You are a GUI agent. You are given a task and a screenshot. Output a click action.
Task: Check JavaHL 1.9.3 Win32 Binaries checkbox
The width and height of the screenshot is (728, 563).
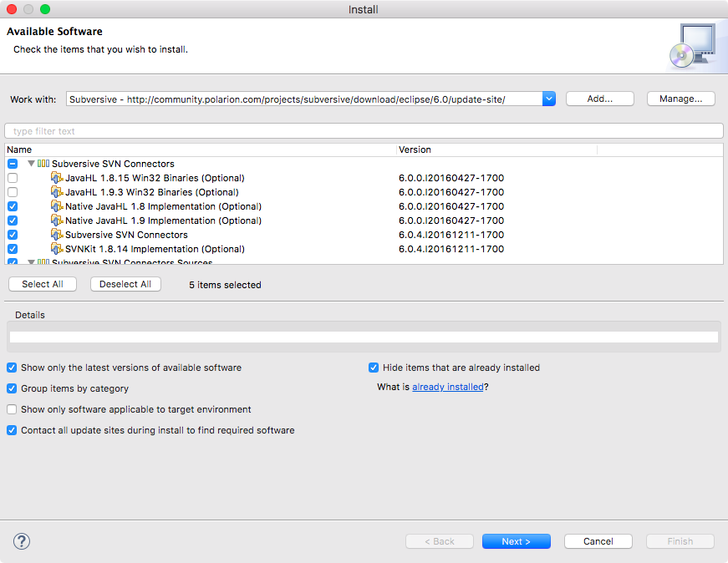(13, 192)
